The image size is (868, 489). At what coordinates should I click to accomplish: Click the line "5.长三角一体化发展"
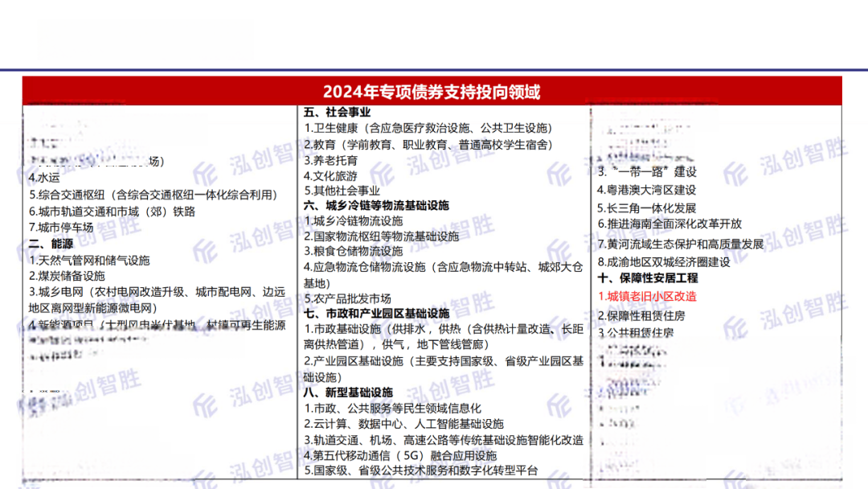pyautogui.click(x=646, y=208)
